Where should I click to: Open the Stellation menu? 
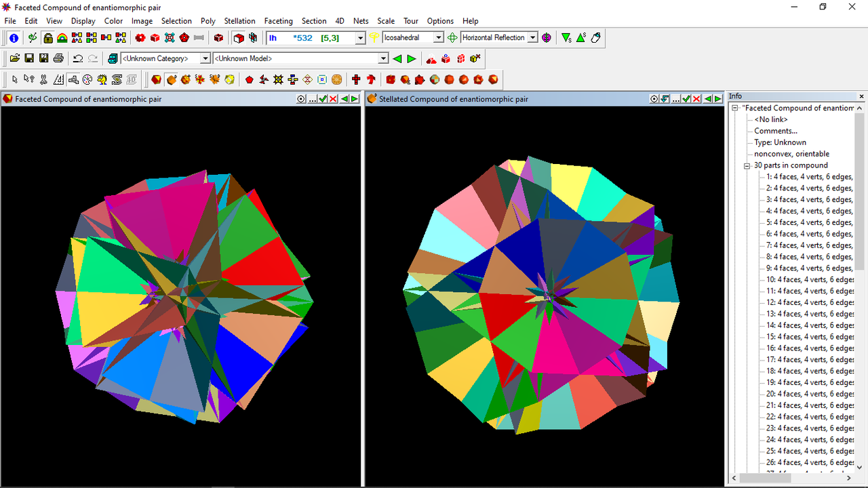point(239,21)
